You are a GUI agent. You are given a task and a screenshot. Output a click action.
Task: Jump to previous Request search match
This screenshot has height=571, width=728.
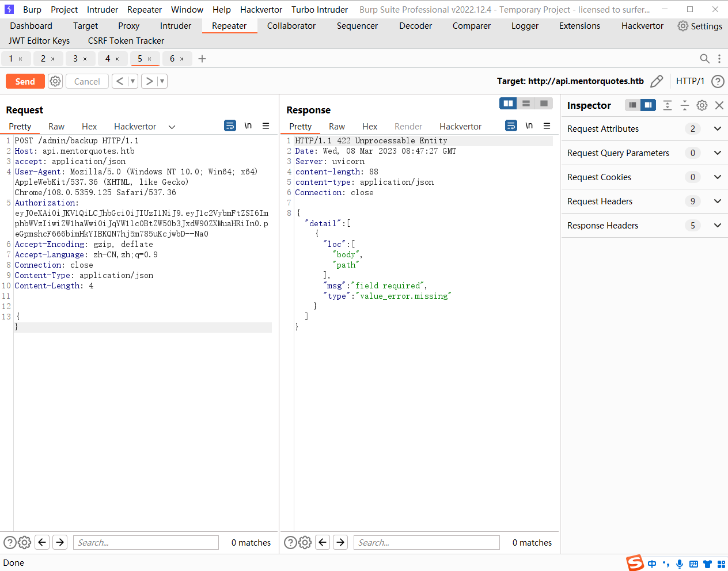[42, 542]
